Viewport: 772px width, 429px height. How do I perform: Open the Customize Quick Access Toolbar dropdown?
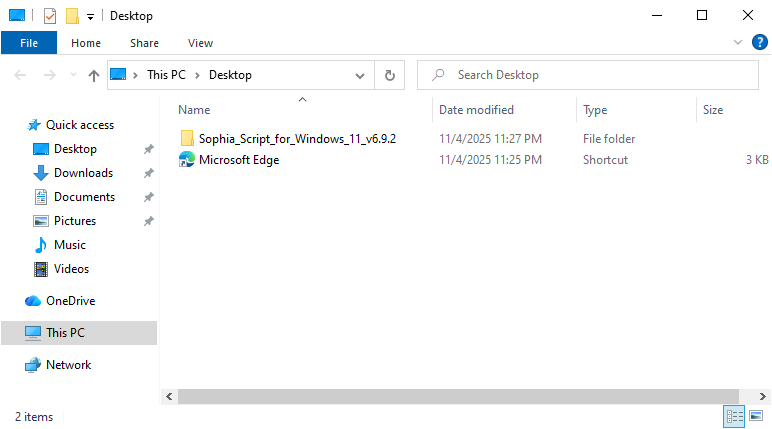click(x=90, y=17)
